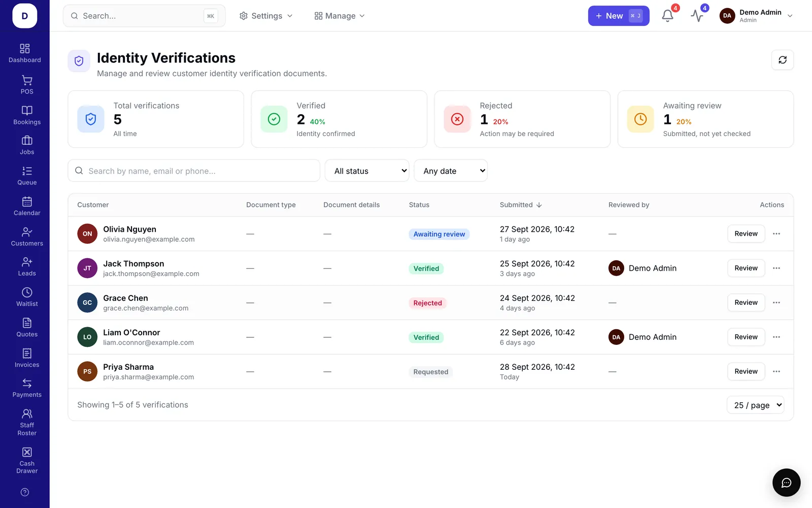
Task: Open Customers in the sidebar
Action: tap(27, 237)
